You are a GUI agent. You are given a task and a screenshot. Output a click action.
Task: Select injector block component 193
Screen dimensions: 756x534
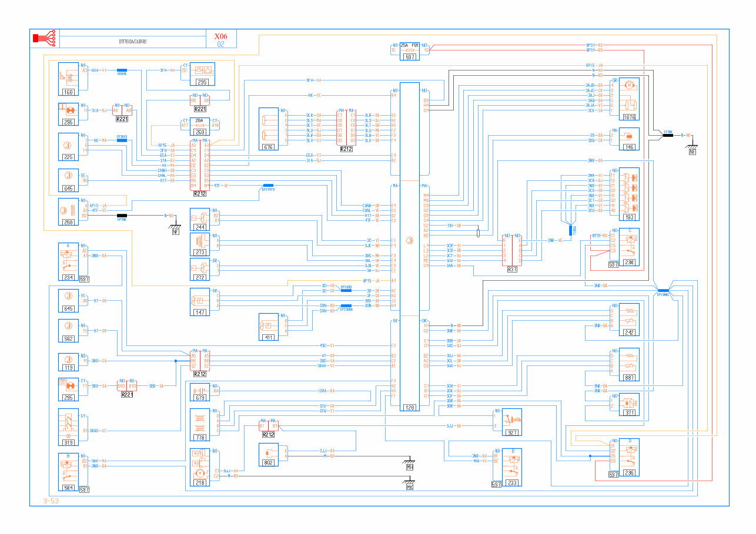(630, 194)
